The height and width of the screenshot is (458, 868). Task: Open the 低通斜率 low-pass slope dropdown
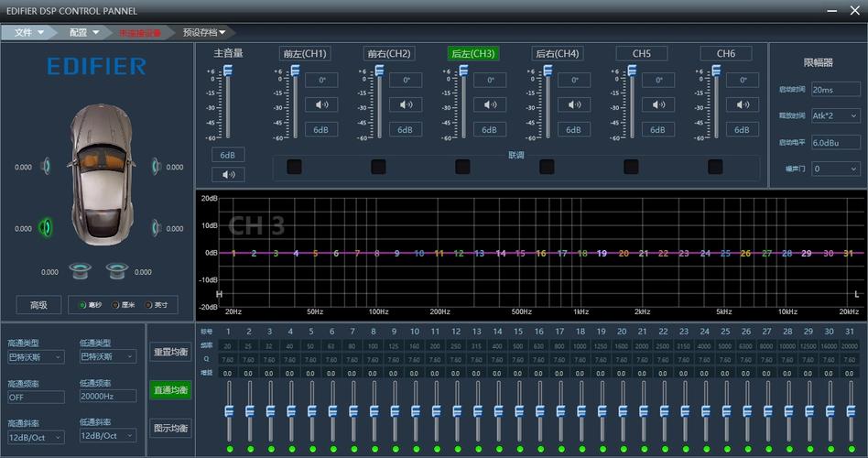[x=108, y=436]
